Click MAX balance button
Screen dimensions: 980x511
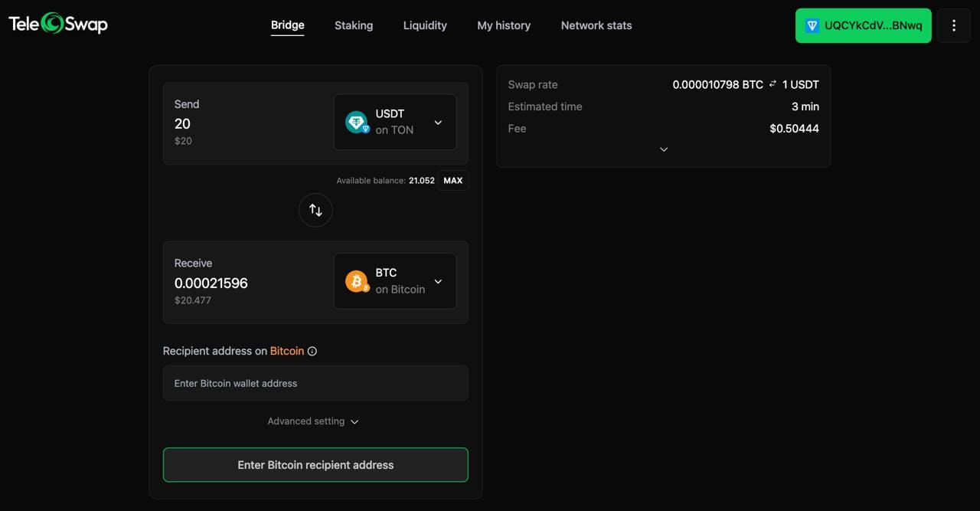(453, 181)
